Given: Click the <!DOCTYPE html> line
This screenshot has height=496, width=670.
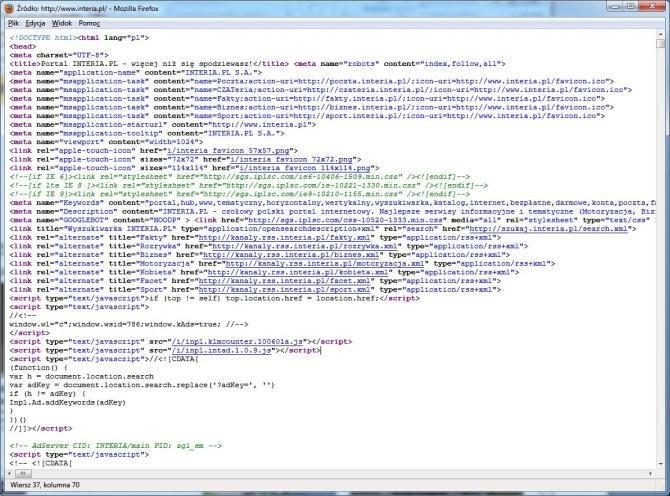Looking at the screenshot, I should 79,38.
